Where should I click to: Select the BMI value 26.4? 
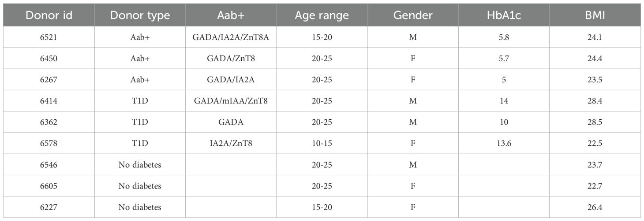tap(595, 207)
